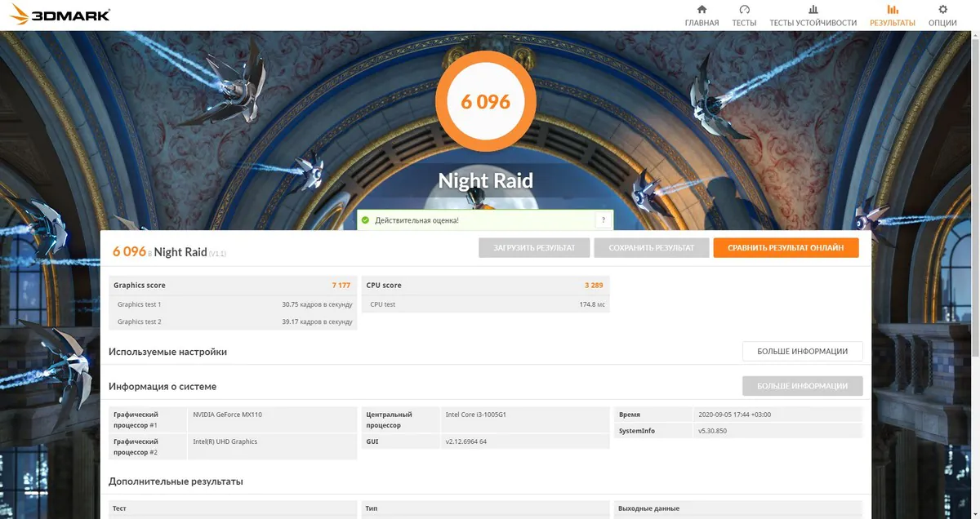Click the Дополнительные результаты section heading

point(176,481)
